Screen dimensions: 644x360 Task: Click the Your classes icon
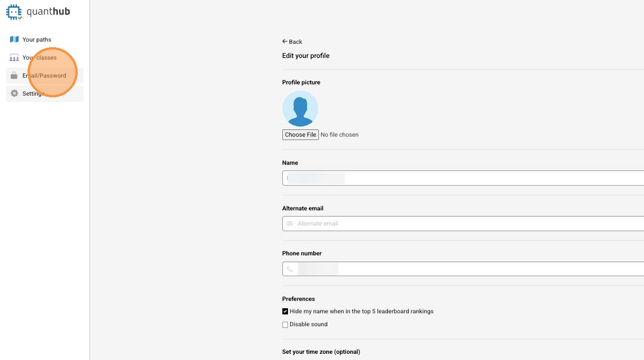15,57
